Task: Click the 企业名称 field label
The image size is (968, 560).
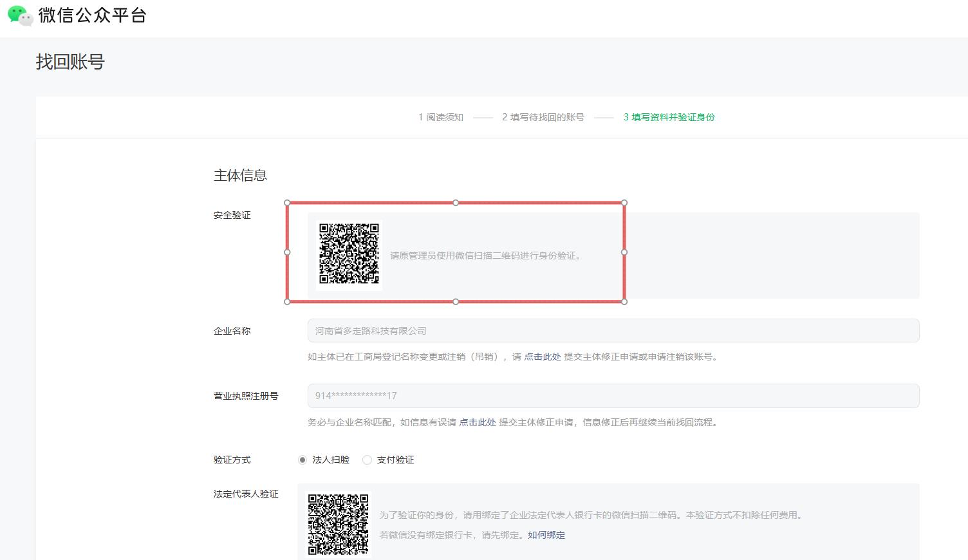Action: coord(232,331)
